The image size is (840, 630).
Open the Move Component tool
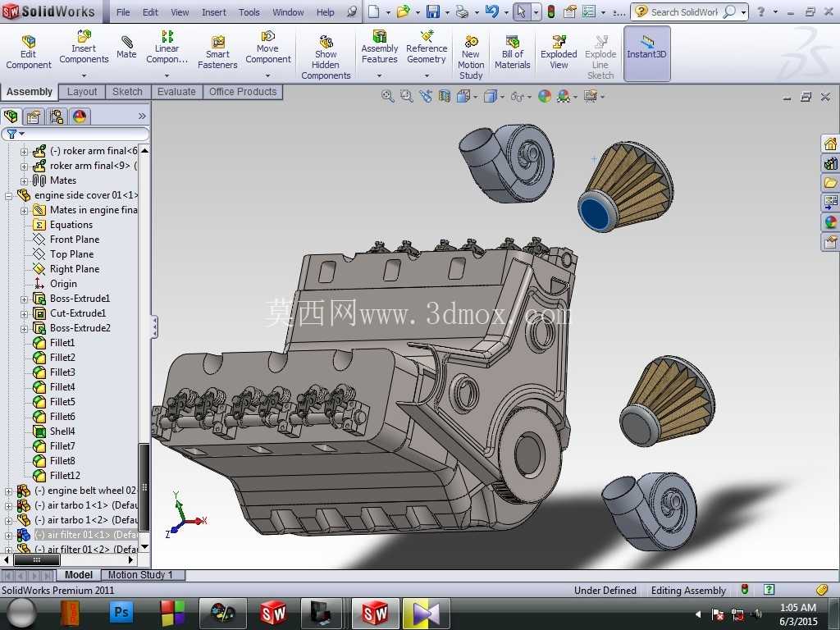click(x=268, y=48)
